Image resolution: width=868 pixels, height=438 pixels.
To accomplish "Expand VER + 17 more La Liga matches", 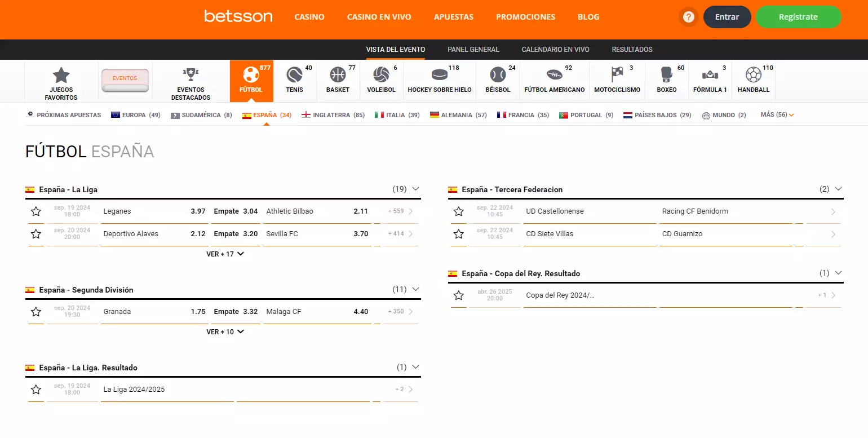I will coord(225,254).
